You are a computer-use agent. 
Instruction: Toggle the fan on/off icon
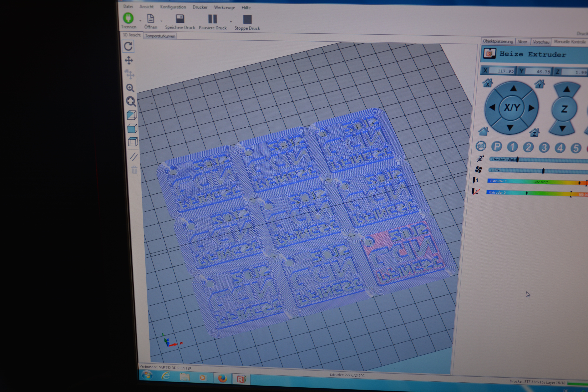tap(478, 169)
